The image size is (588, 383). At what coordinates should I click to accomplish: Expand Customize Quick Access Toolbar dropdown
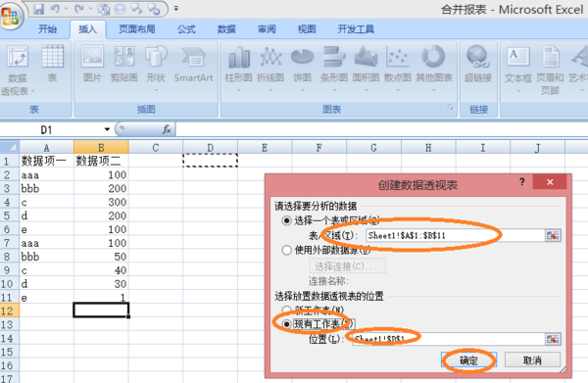(x=176, y=8)
